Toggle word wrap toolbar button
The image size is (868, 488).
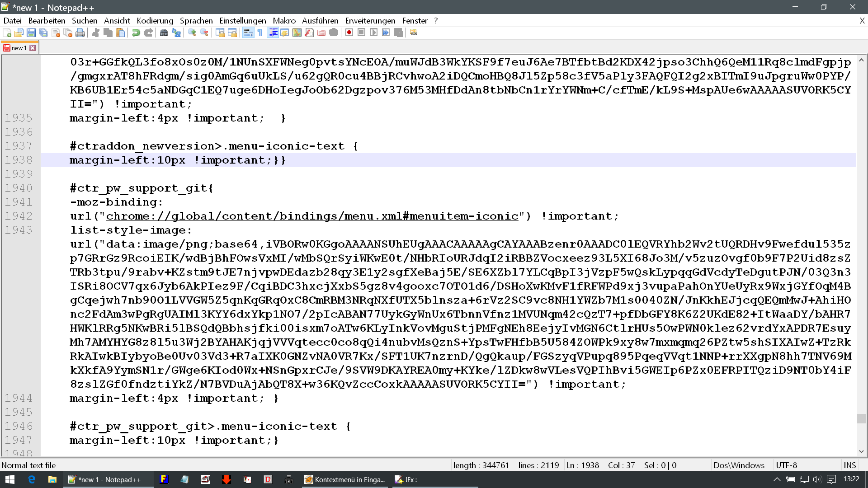coord(248,33)
